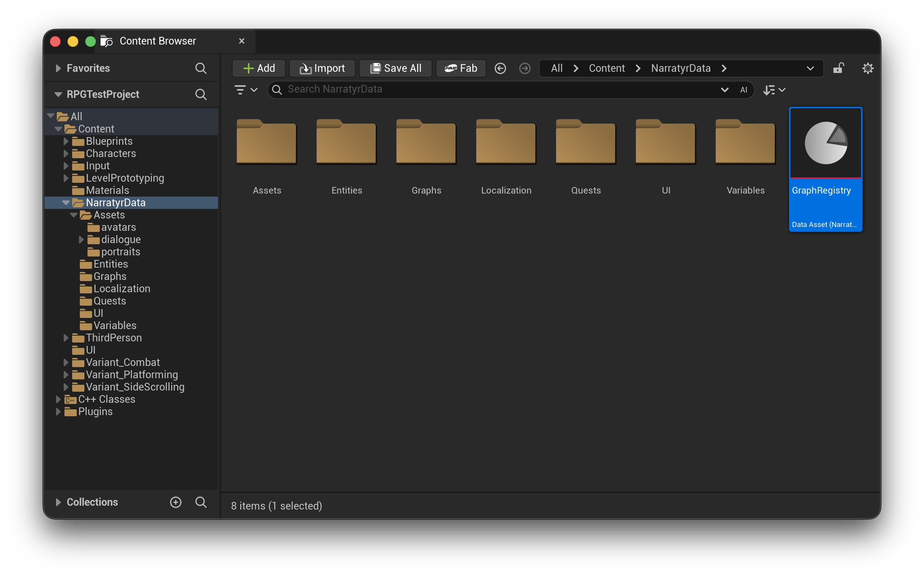Click the Content Browser tab icon

106,41
